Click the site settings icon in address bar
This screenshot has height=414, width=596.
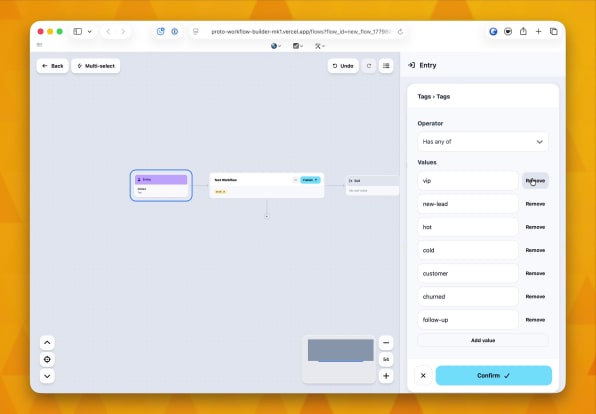(x=196, y=32)
